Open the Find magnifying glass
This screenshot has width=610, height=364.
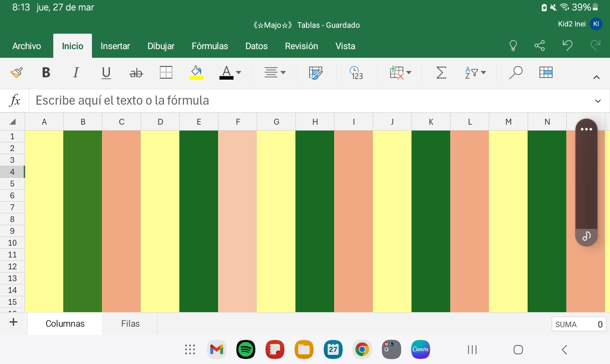point(515,73)
